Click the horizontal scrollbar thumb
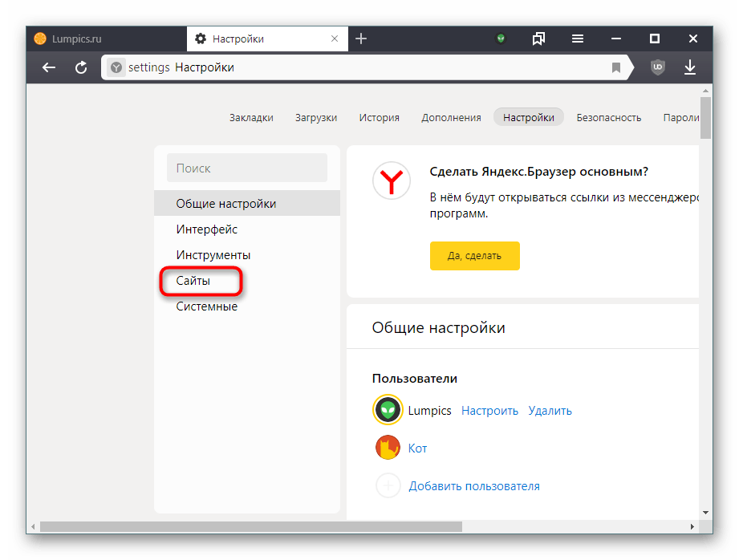The width and height of the screenshot is (739, 560). click(250, 526)
